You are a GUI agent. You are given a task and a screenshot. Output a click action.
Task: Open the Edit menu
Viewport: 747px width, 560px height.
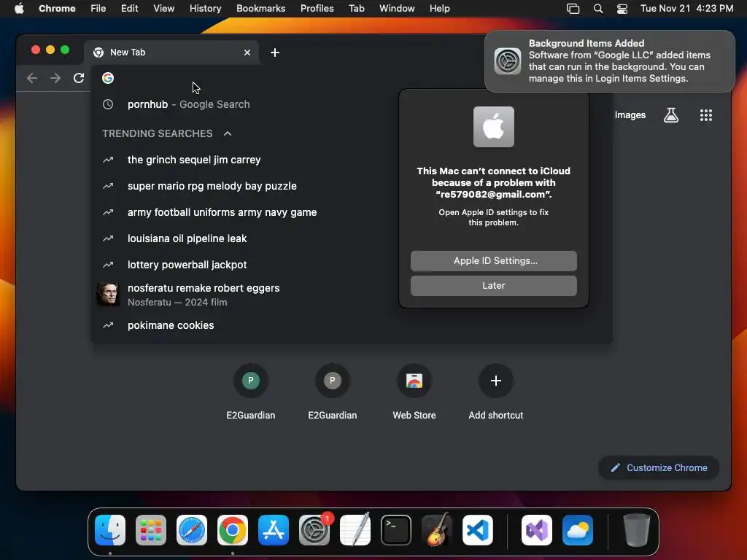pyautogui.click(x=129, y=8)
